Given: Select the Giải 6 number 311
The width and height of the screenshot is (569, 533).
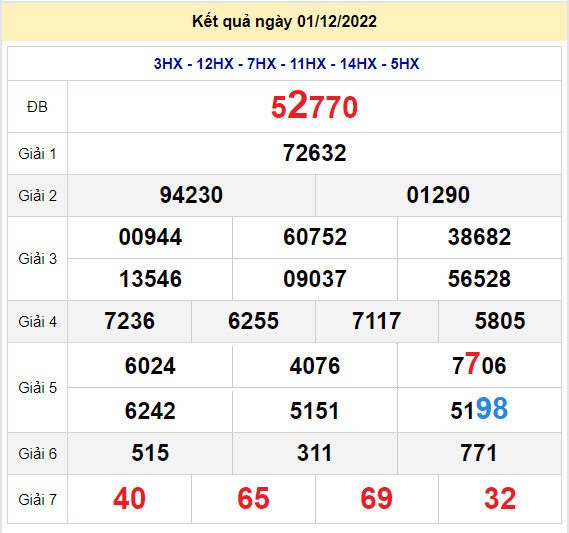Looking at the screenshot, I should [314, 453].
